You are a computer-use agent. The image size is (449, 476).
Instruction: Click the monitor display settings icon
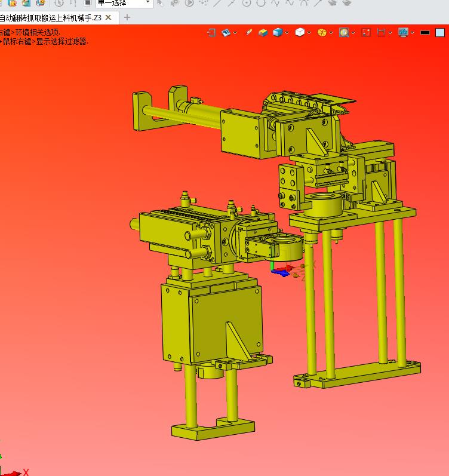(403, 32)
